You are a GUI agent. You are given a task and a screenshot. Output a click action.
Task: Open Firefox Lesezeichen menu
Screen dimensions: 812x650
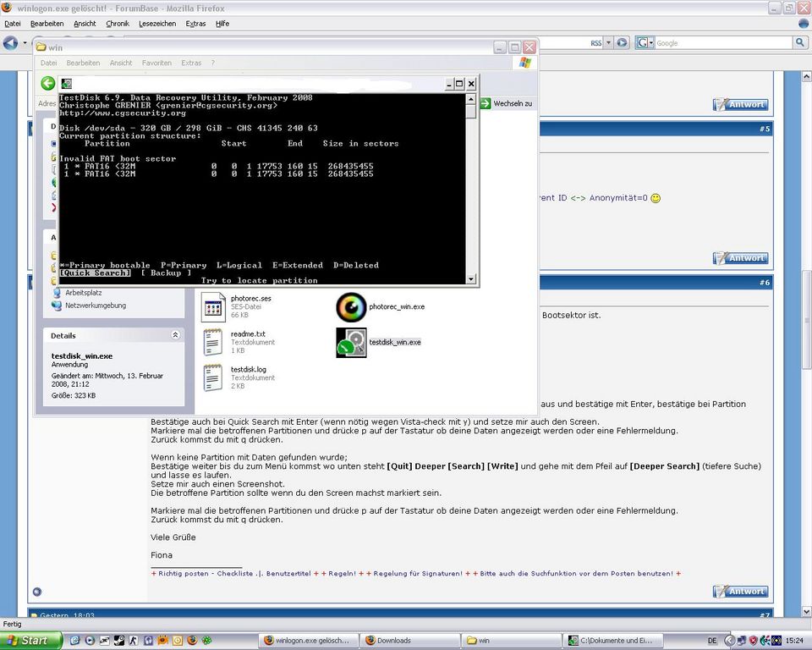[157, 24]
